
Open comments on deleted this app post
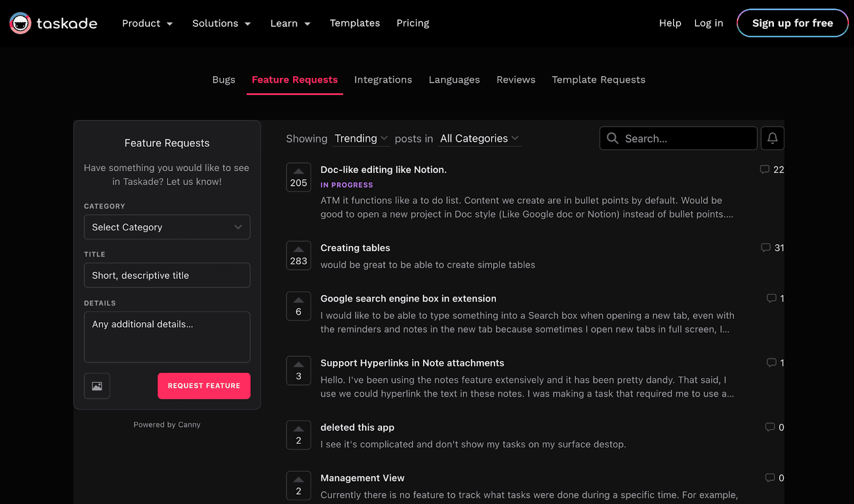click(x=774, y=427)
